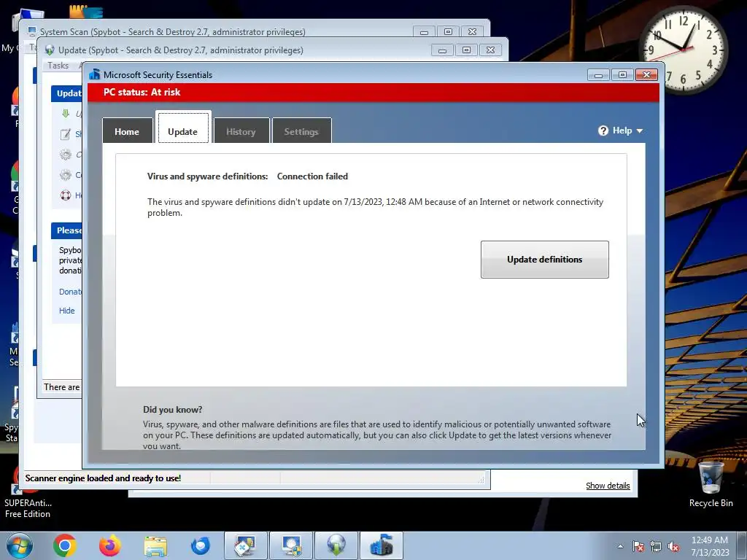This screenshot has width=747, height=560.
Task: Launch Firefox from the taskbar
Action: pyautogui.click(x=110, y=545)
